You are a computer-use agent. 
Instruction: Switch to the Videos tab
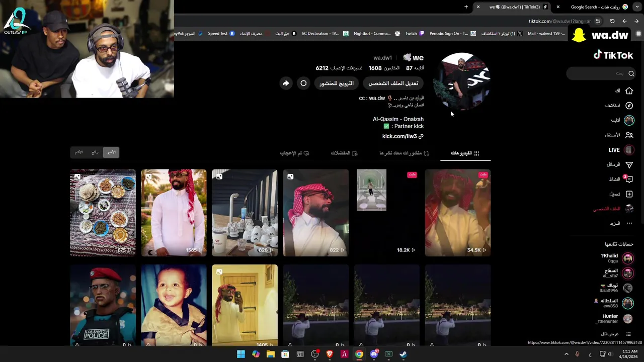tap(465, 153)
